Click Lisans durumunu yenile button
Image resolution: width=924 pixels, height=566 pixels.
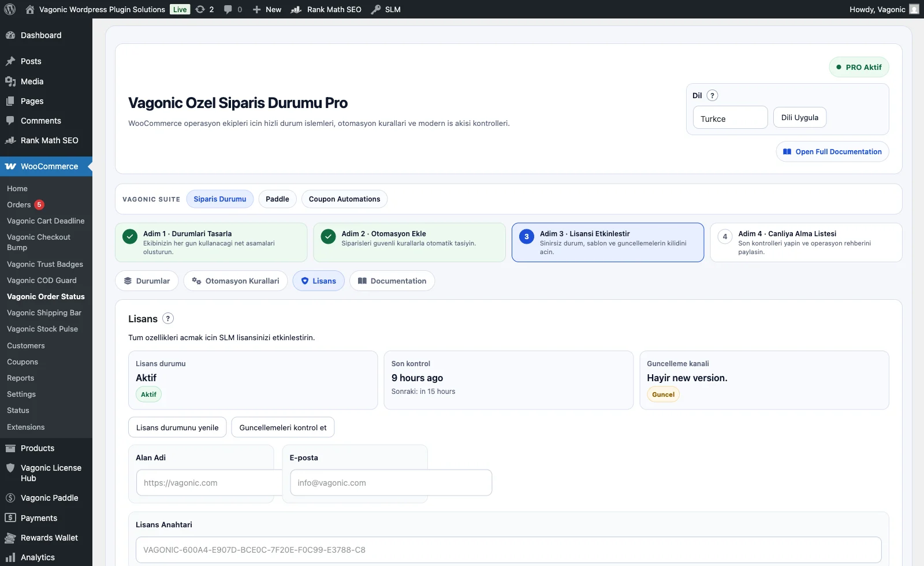click(x=177, y=427)
